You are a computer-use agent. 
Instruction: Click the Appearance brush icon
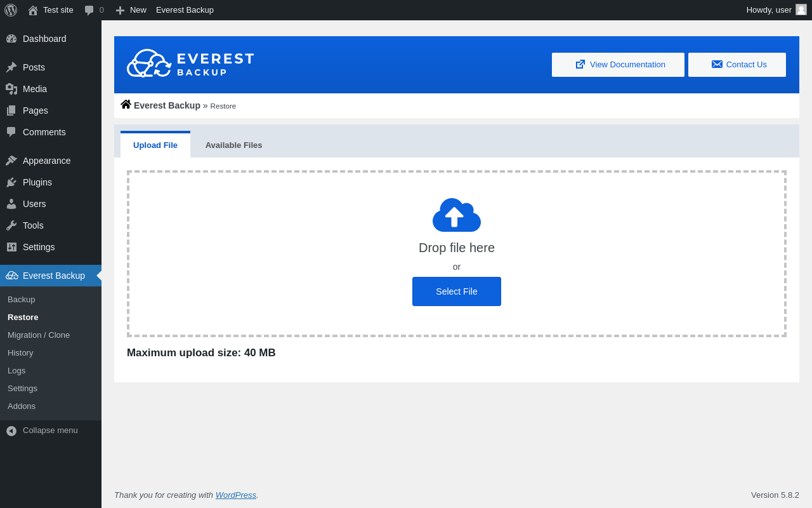pyautogui.click(x=11, y=161)
